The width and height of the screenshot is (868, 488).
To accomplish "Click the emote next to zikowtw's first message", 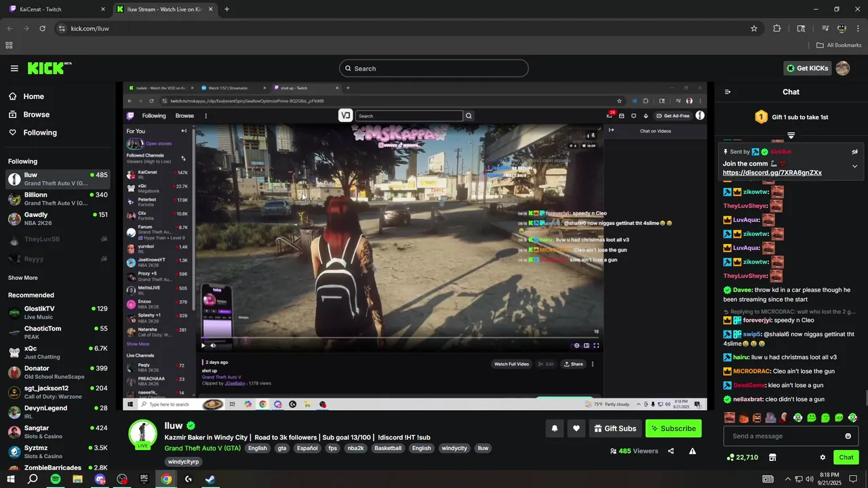I will coord(777,192).
